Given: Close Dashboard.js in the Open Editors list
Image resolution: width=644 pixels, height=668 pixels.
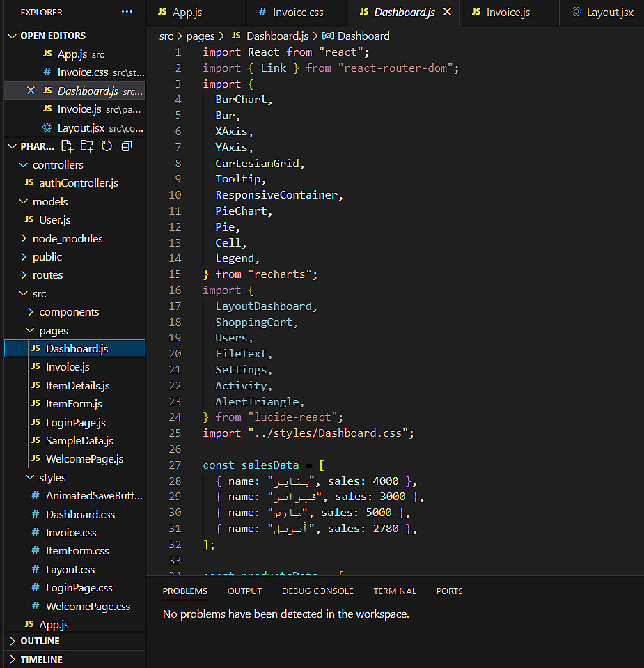Looking at the screenshot, I should [31, 91].
